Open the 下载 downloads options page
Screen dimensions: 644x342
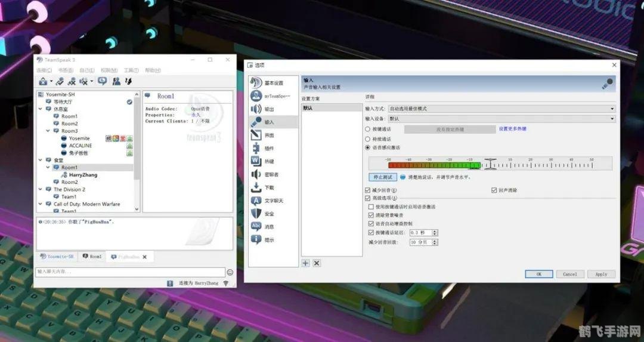point(274,187)
